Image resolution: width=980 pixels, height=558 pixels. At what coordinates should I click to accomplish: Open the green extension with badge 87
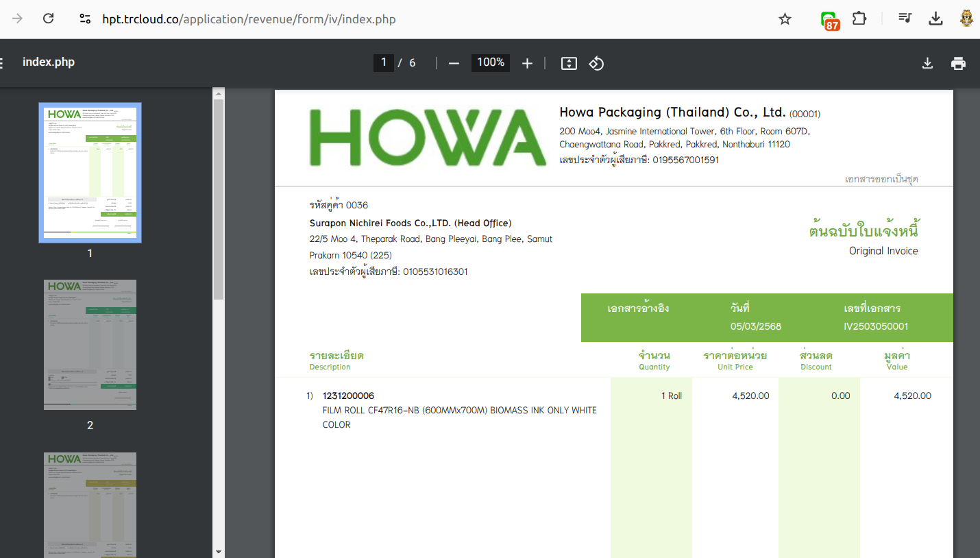click(x=831, y=20)
